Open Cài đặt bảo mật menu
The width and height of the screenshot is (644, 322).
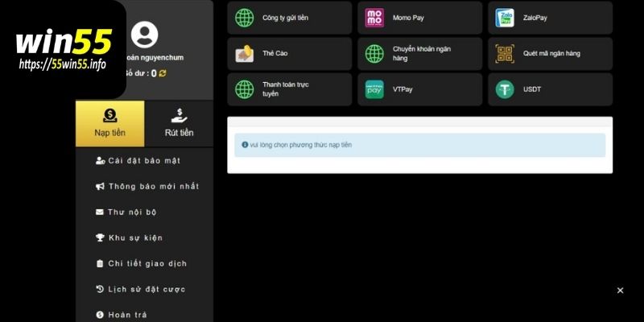pyautogui.click(x=144, y=160)
